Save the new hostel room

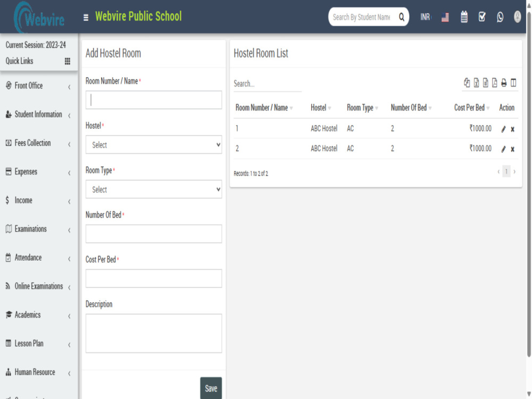211,388
